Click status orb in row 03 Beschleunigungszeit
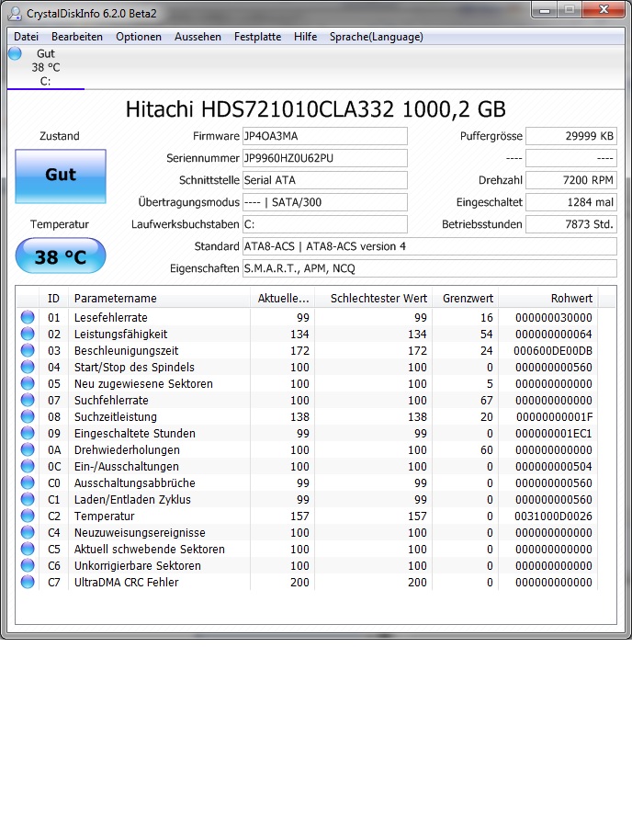The width and height of the screenshot is (632, 840). 28,350
